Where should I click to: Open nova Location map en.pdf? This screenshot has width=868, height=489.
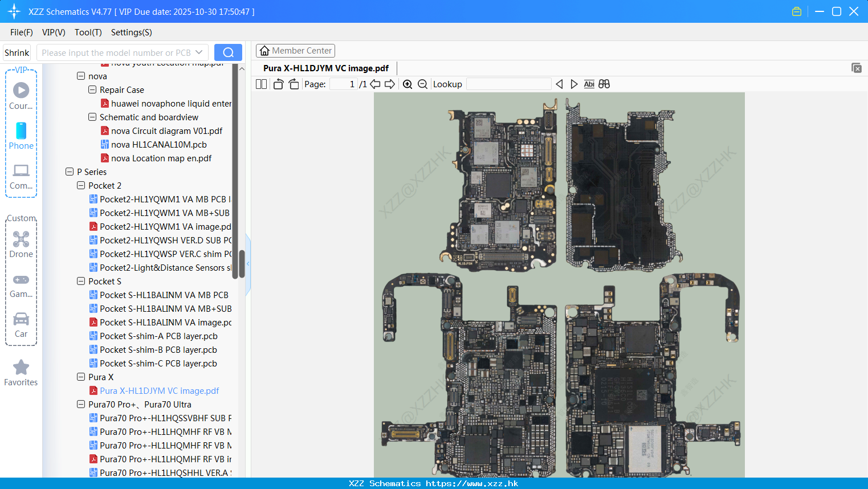[161, 158]
